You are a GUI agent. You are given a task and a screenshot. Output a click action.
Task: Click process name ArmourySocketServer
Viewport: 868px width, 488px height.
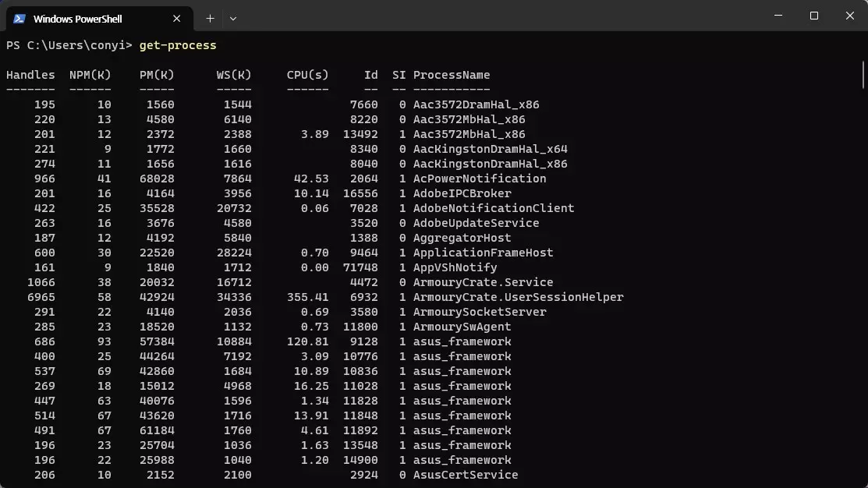pos(480,312)
